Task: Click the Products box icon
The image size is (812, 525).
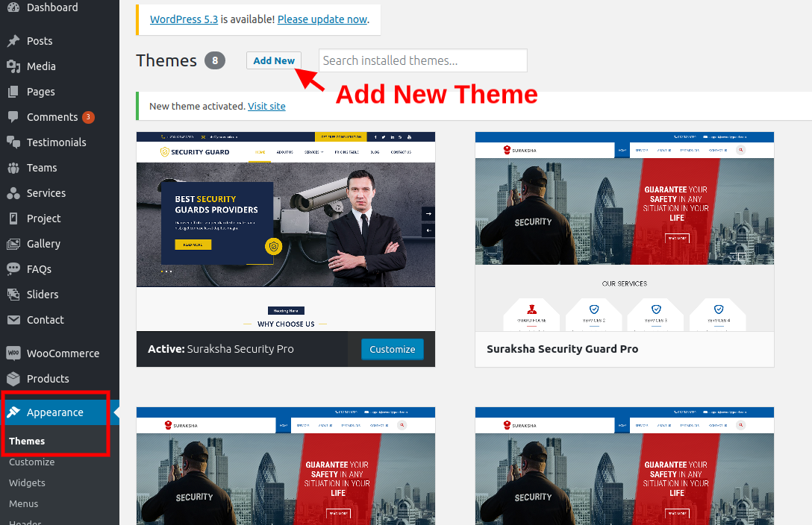Action: 13,379
